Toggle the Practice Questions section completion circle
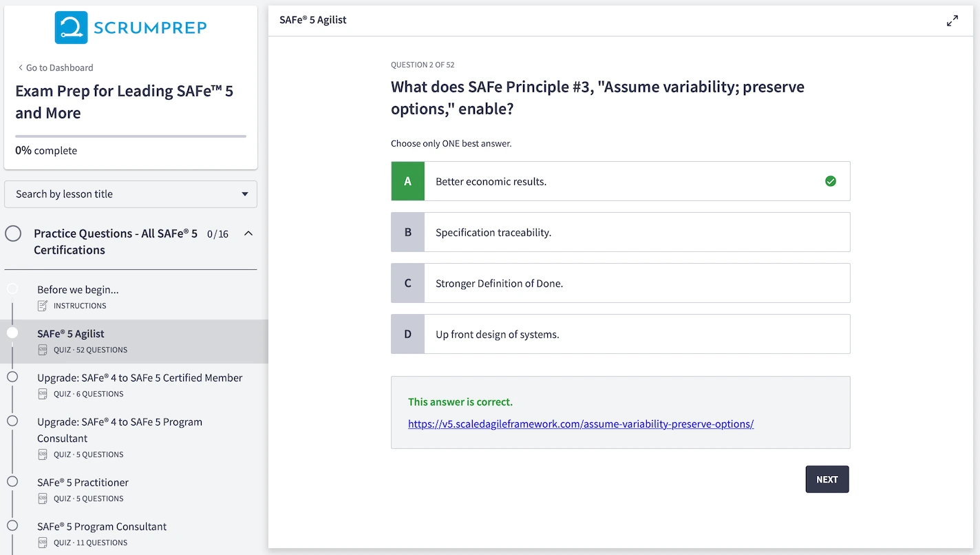Viewport: 980px width, 555px height. [x=13, y=234]
